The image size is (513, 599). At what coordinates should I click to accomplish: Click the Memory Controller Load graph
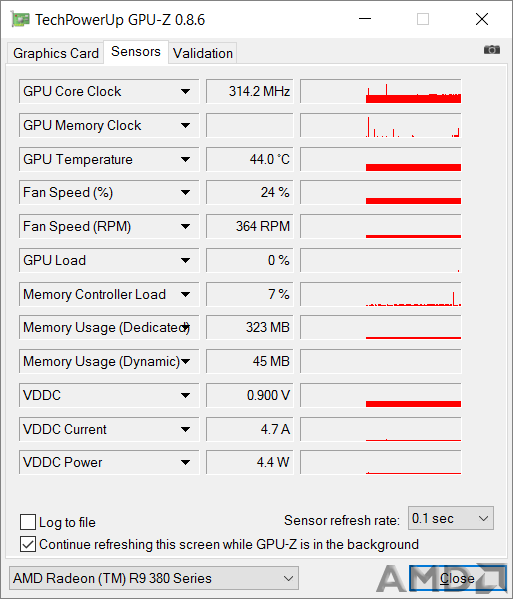pyautogui.click(x=380, y=294)
